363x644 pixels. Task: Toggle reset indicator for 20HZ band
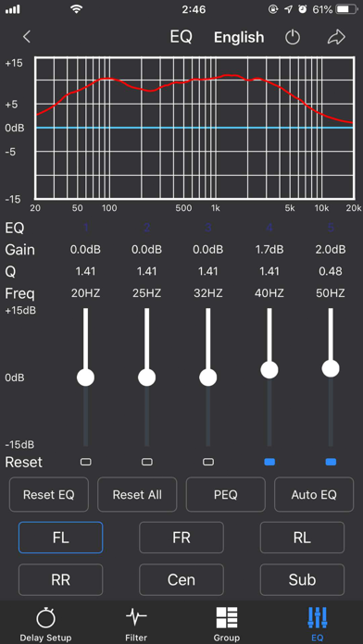(x=85, y=462)
